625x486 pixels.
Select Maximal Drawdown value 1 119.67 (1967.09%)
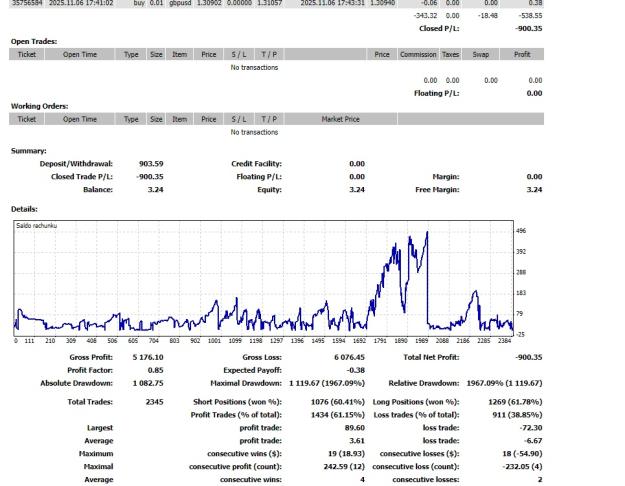[x=327, y=383]
